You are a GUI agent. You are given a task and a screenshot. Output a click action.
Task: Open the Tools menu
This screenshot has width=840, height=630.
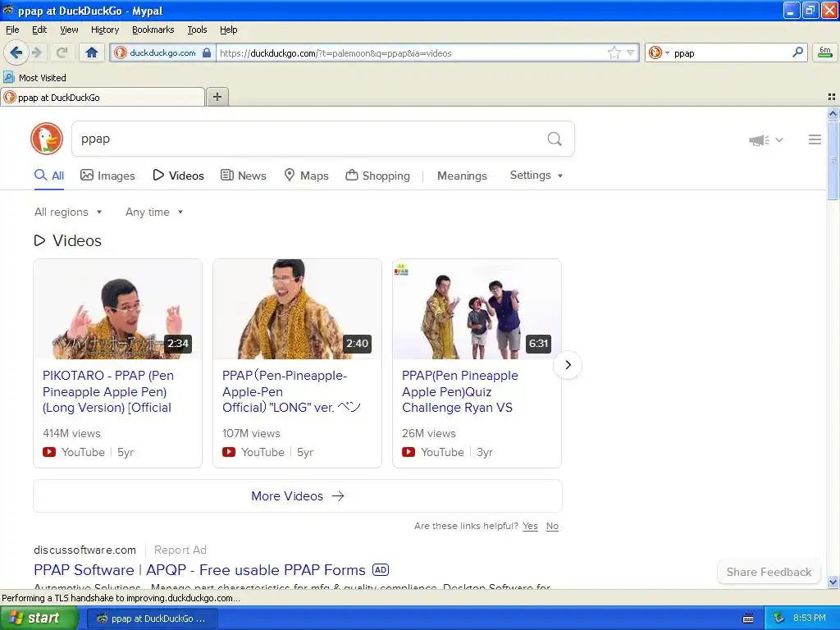(197, 30)
